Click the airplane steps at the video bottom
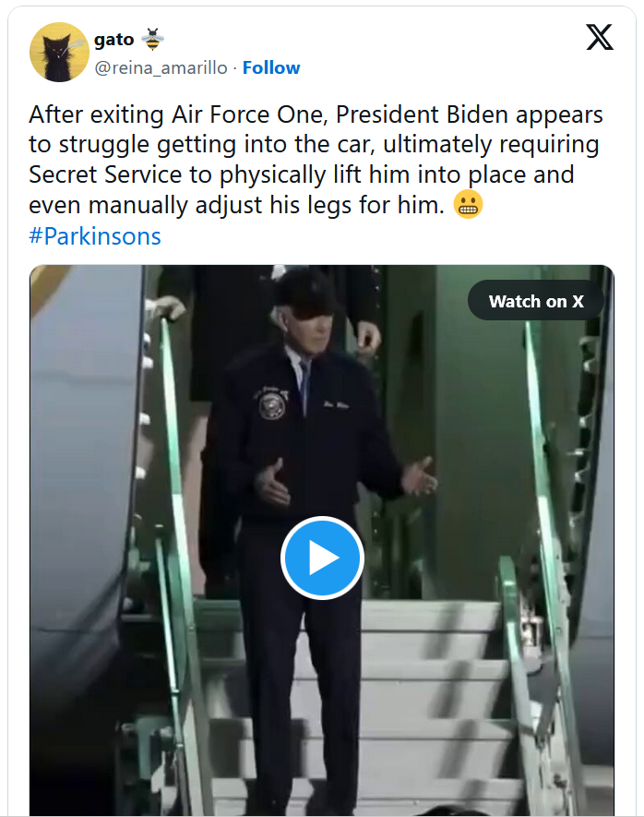Image resolution: width=644 pixels, height=817 pixels. tap(364, 709)
